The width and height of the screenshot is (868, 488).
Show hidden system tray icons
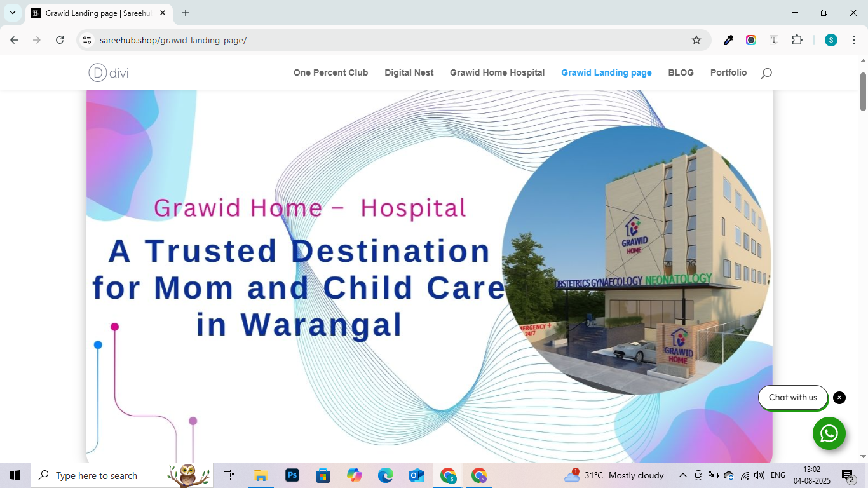click(x=682, y=475)
